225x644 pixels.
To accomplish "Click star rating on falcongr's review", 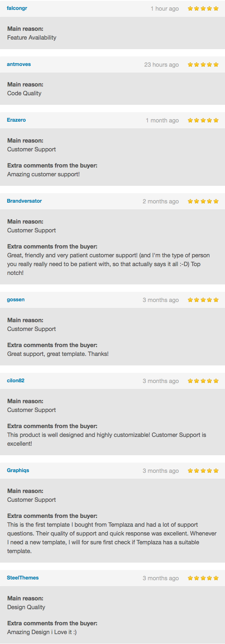I will 203,8.
